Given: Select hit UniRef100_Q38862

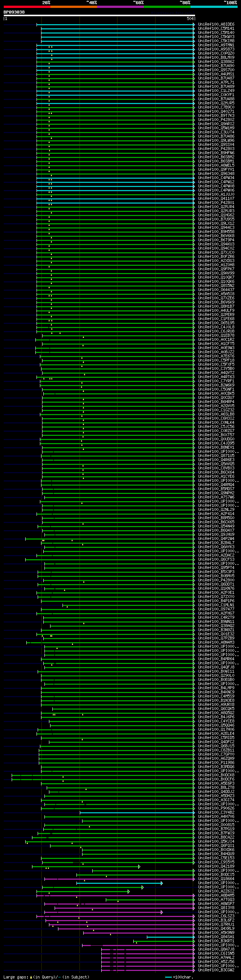Looking at the screenshot, I should coord(216,61).
